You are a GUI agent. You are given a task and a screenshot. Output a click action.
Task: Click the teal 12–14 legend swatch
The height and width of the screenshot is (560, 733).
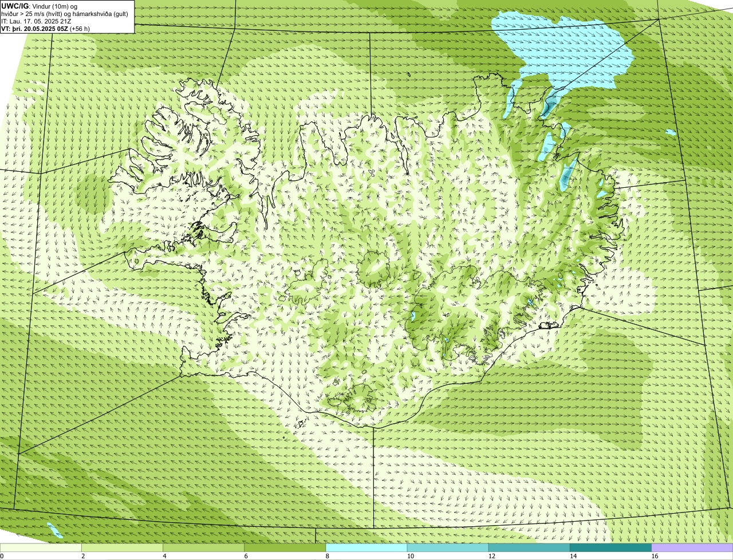coord(529,547)
